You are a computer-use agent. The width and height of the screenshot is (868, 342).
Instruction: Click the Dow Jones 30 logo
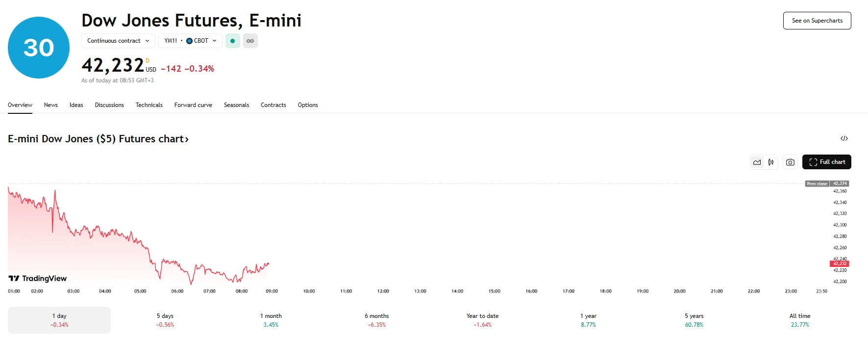39,48
